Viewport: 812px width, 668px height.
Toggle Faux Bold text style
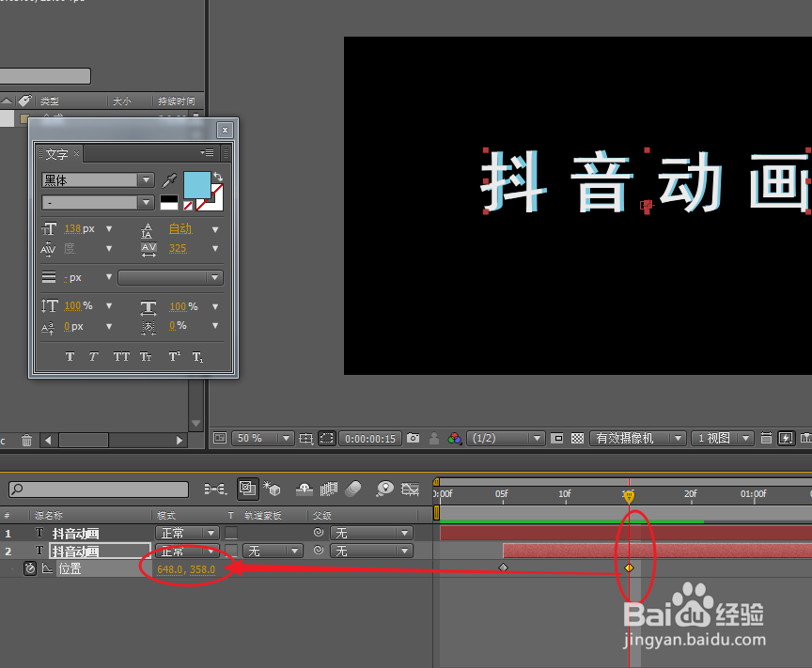click(x=70, y=356)
